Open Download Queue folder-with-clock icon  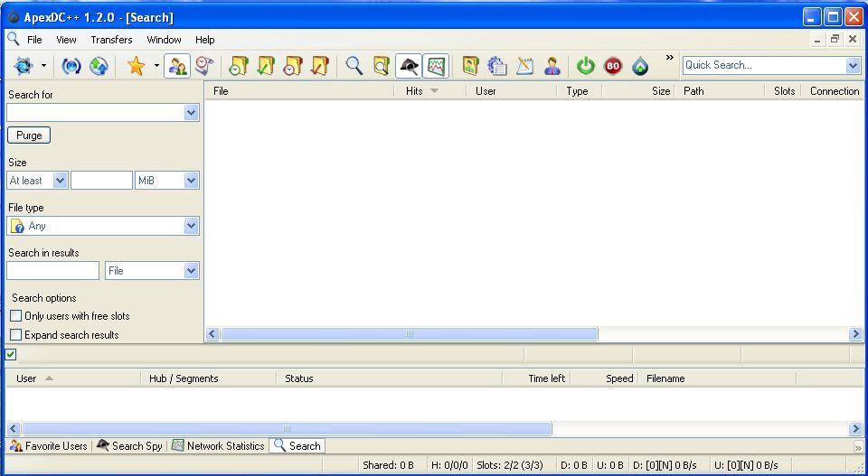[x=239, y=66]
